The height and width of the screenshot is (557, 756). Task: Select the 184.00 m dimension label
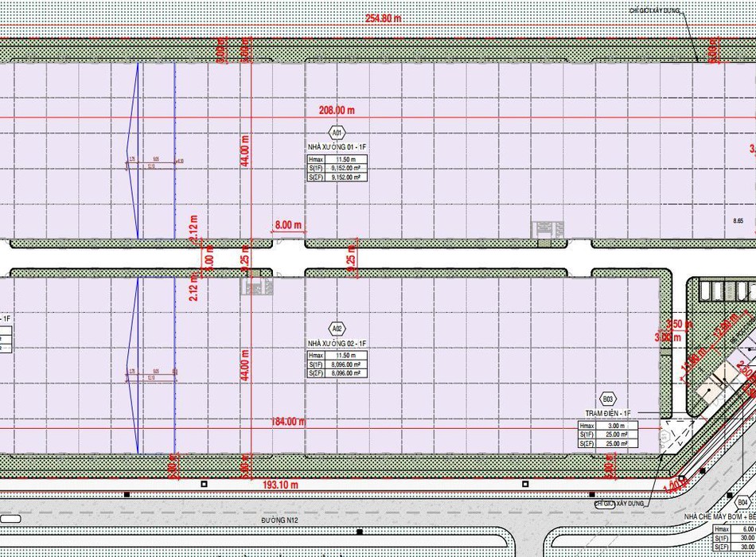point(289,421)
